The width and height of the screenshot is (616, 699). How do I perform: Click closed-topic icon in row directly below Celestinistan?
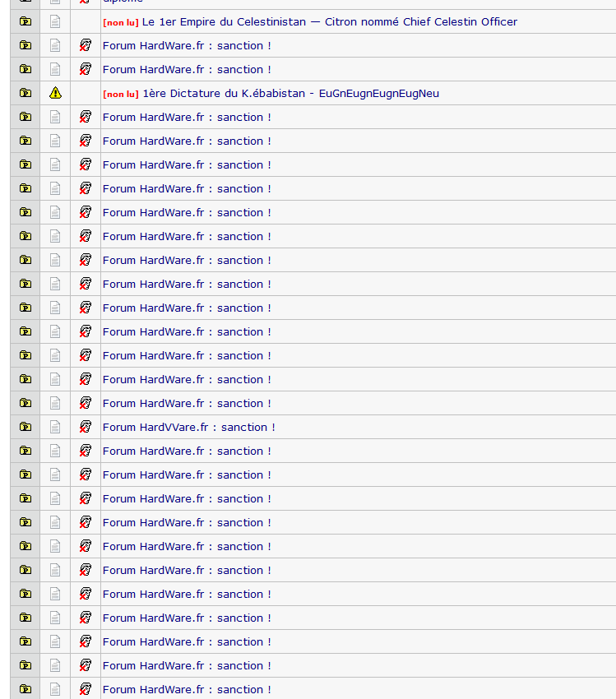point(86,45)
